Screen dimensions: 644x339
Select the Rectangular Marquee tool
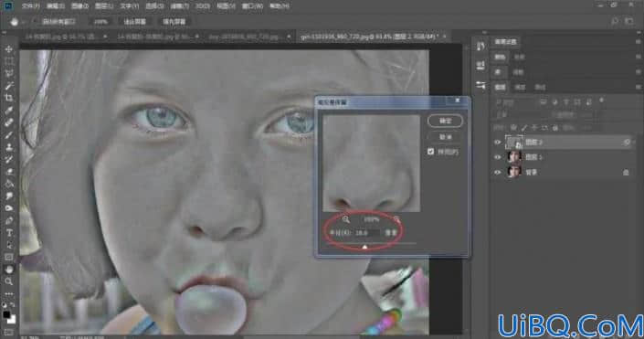[x=8, y=61]
